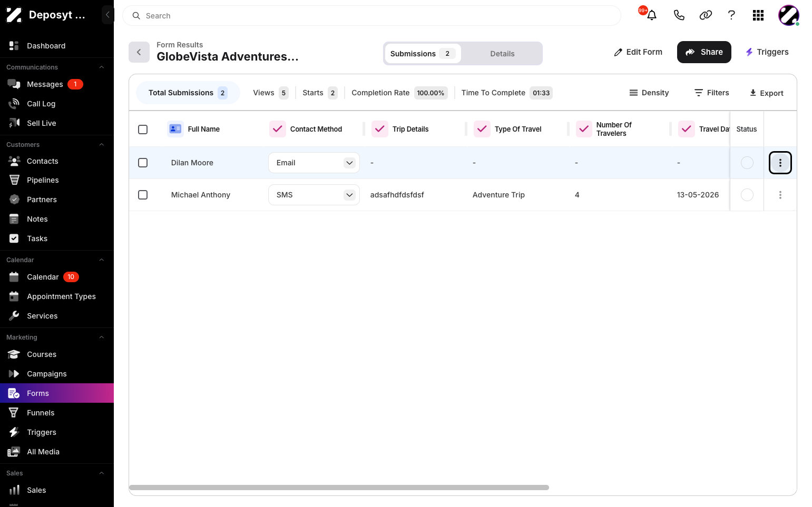Collapse the Marketing sidebar section
This screenshot has width=812, height=507.
tap(102, 337)
